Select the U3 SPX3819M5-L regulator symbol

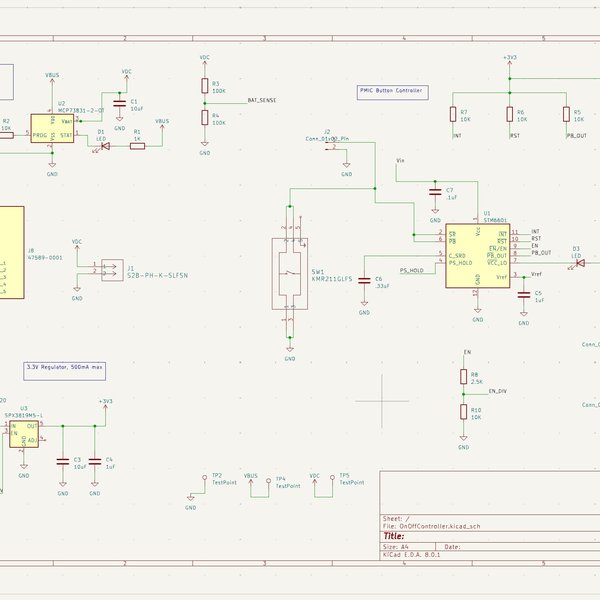(24, 434)
